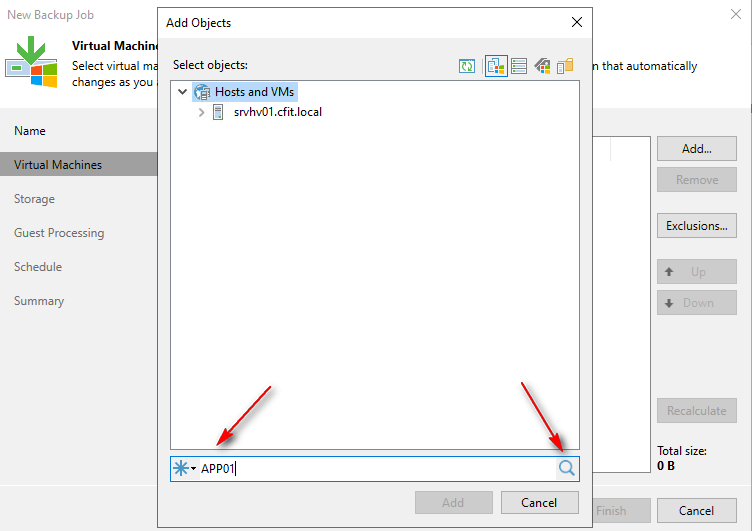Viewport: 752px width, 531px height.
Task: Close the Add Objects dialog
Action: pos(576,22)
